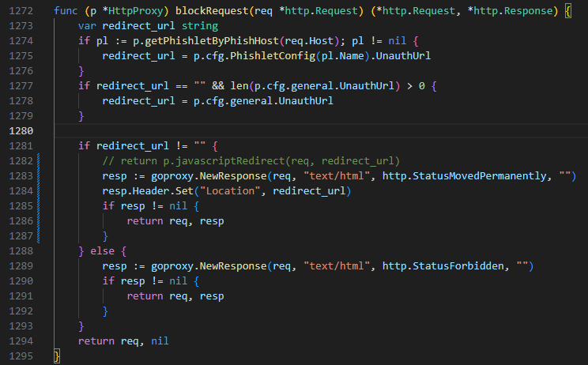Click goproxy.NewResponse on line 1283
The width and height of the screenshot is (588, 365).
tap(209, 175)
